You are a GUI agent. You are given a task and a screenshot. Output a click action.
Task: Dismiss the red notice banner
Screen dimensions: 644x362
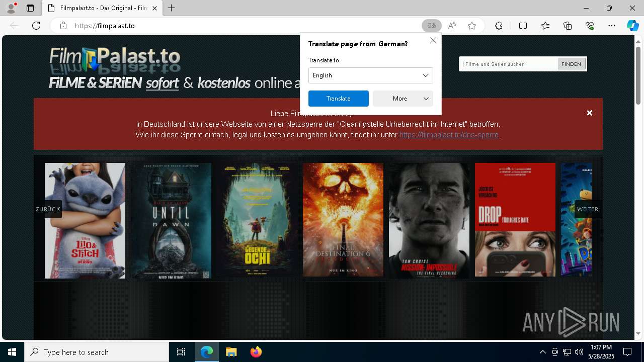(590, 113)
